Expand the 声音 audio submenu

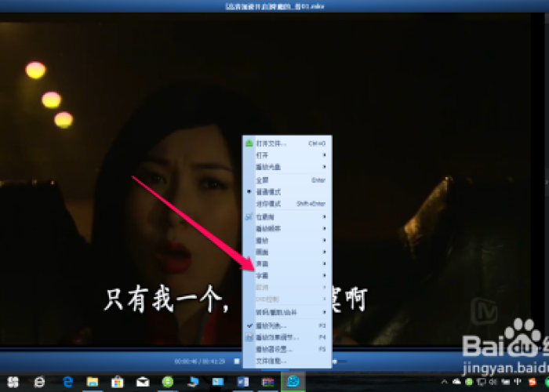pyautogui.click(x=287, y=263)
